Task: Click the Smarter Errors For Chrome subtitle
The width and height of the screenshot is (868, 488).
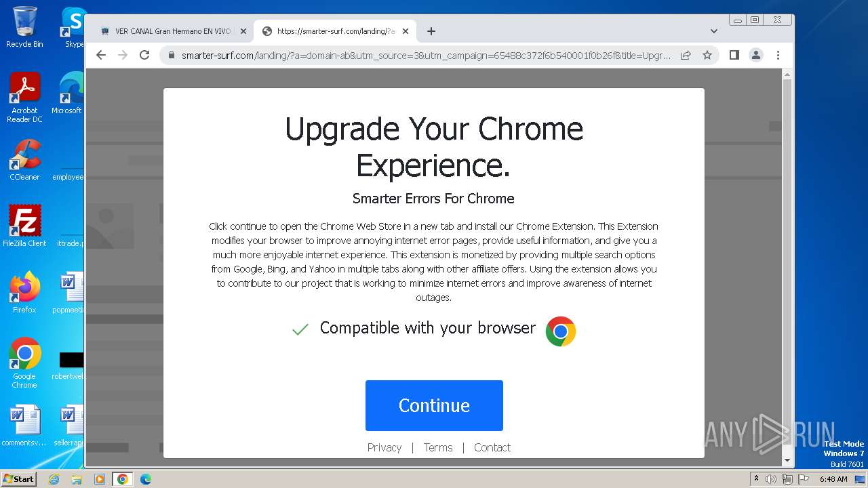Action: click(x=433, y=199)
